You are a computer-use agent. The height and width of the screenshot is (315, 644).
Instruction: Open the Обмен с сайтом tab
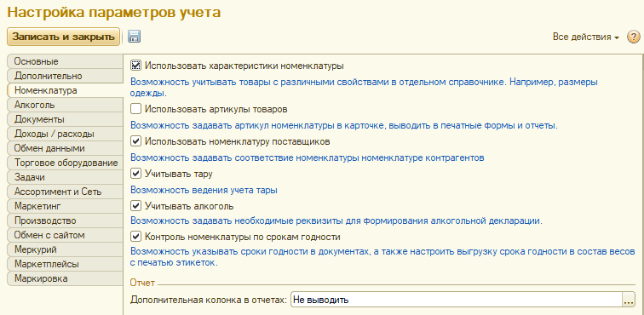click(65, 235)
